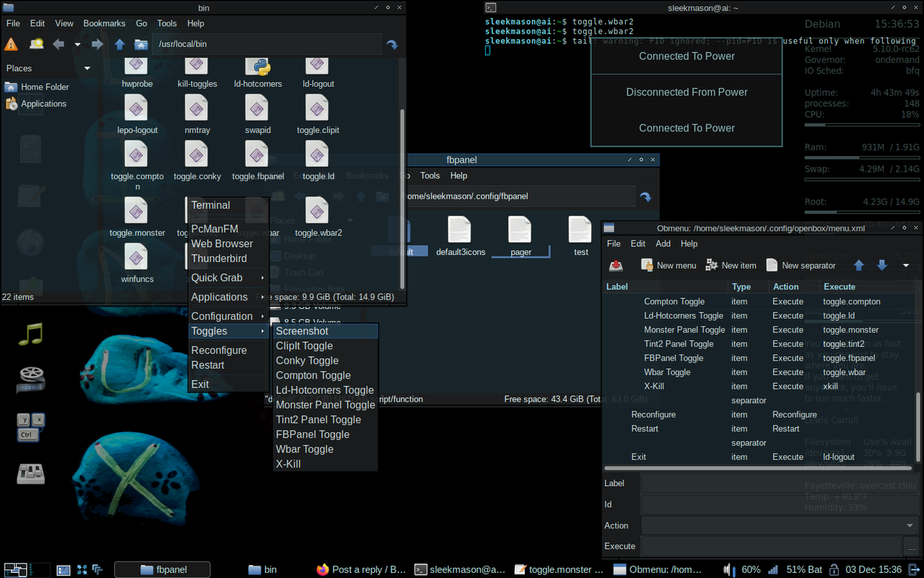This screenshot has height=578, width=924.
Task: Select X-Kill in Toggles submenu
Action: pos(325,464)
